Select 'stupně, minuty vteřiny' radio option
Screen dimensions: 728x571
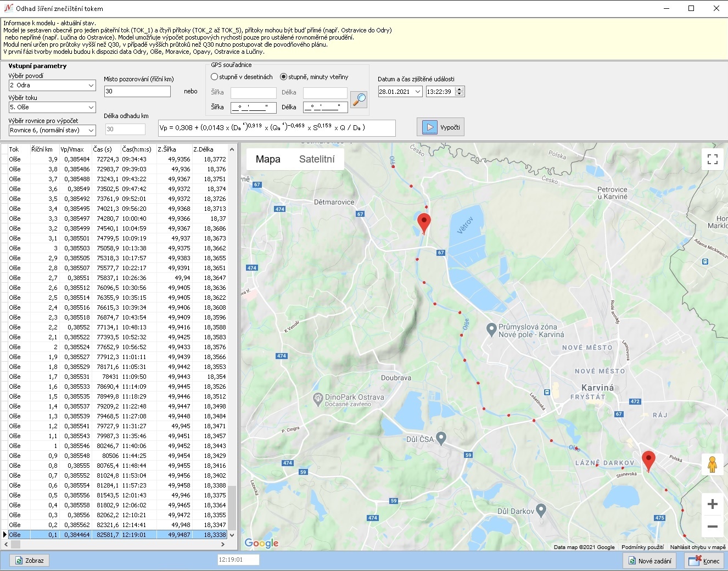click(284, 77)
